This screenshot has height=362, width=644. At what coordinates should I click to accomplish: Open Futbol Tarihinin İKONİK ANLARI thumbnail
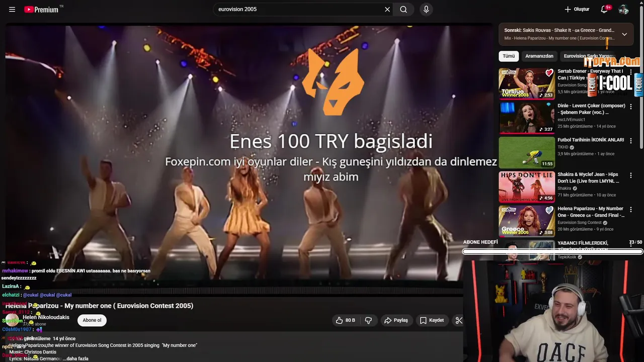(x=527, y=152)
